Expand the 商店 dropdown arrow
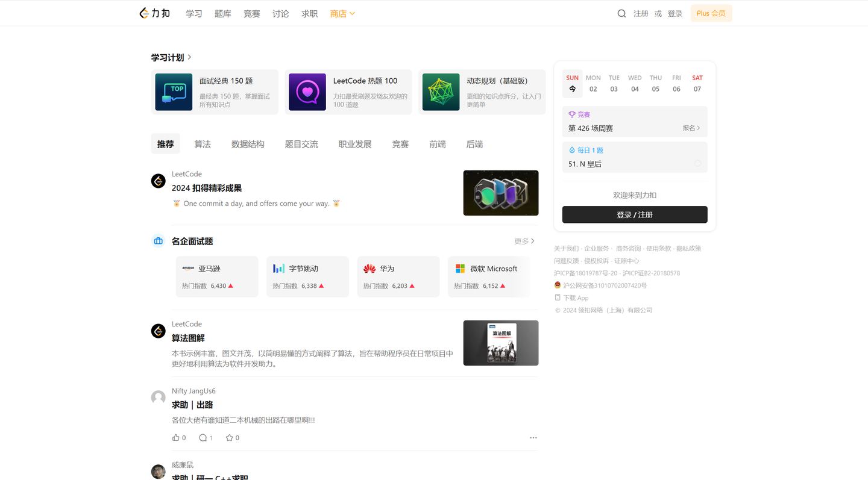 353,13
